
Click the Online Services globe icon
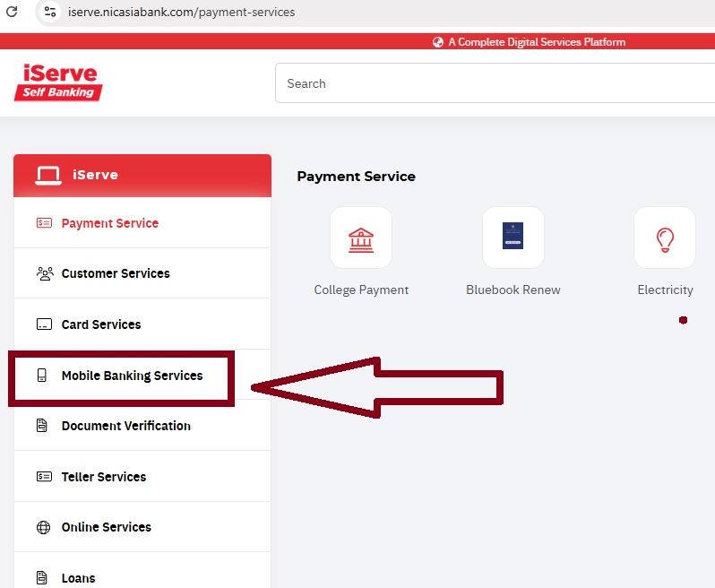click(44, 527)
